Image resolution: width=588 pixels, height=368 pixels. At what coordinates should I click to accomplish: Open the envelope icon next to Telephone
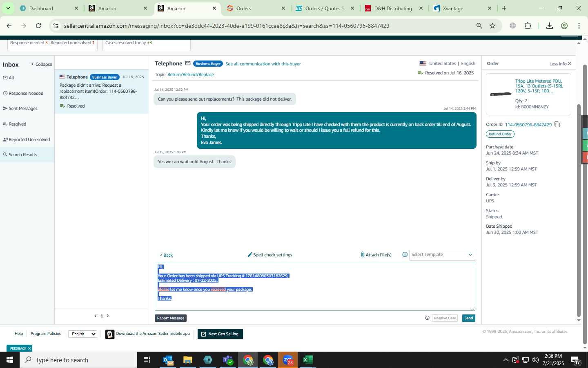point(188,63)
